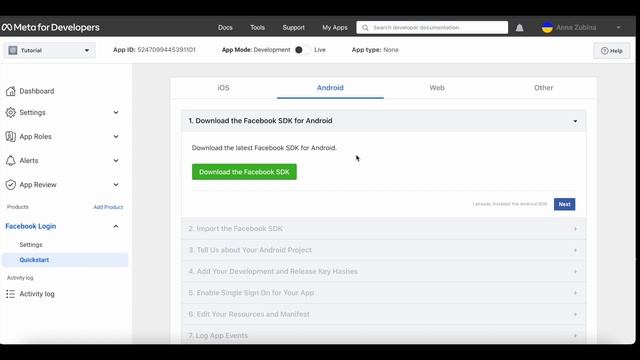Open Activity log in the sidebar

37,294
